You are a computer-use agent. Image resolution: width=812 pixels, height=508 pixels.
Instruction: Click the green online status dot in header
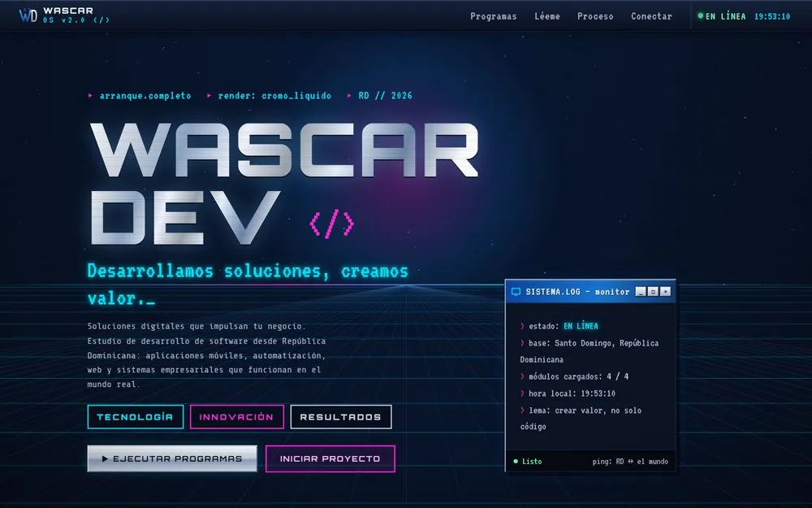(x=700, y=16)
